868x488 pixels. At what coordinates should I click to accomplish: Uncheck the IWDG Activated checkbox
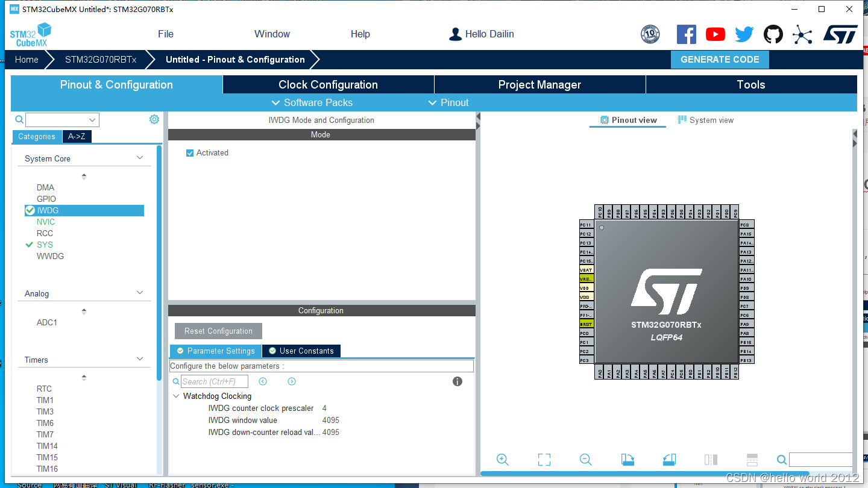tap(190, 153)
